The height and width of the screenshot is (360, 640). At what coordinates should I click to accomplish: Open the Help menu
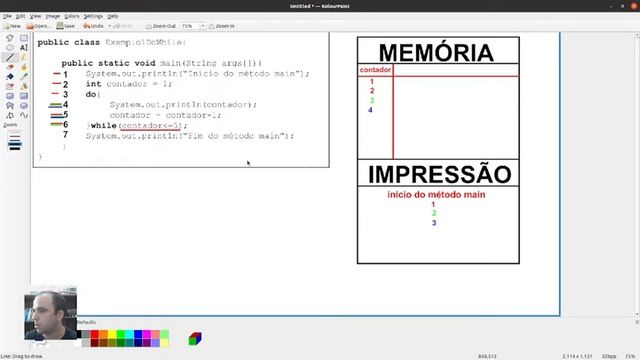point(113,16)
